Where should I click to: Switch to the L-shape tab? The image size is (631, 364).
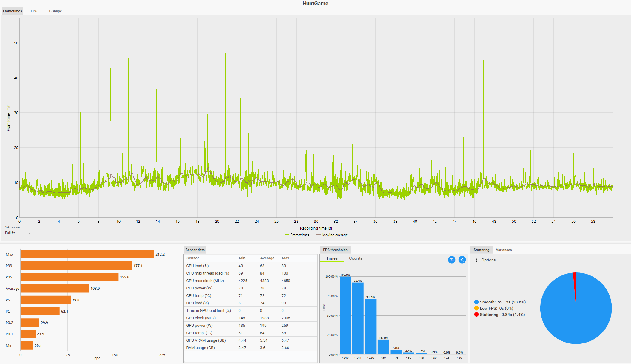(55, 11)
